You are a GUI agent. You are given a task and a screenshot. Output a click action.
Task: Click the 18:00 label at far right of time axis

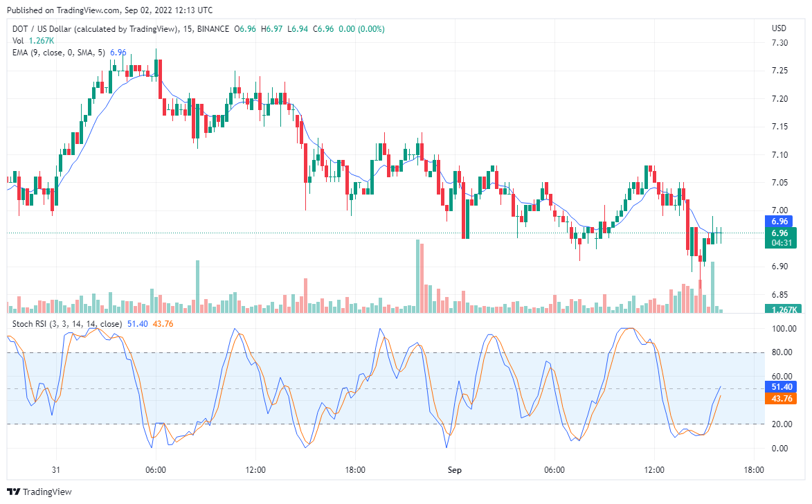(753, 470)
